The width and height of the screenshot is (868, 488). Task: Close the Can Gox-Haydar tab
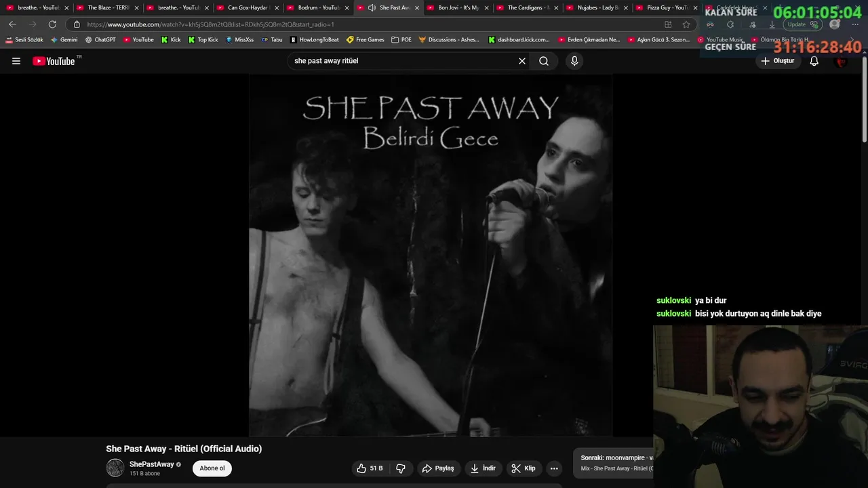coord(277,7)
